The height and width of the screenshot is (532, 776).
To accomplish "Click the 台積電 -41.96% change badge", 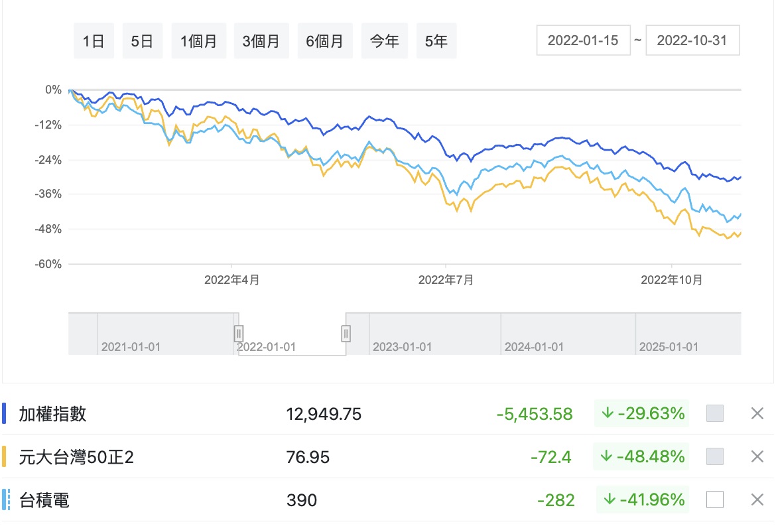I will 642,499.
